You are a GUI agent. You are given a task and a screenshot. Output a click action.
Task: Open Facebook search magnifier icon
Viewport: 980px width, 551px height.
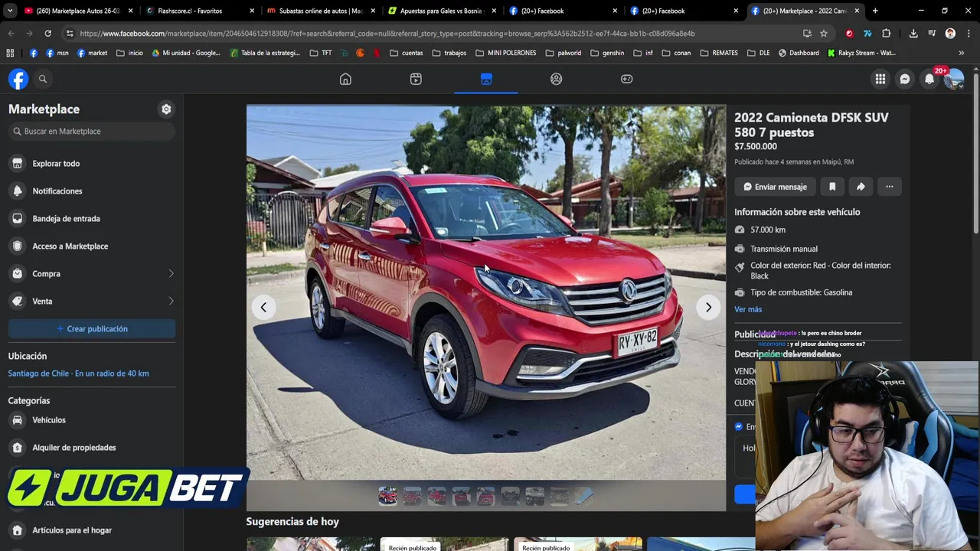tap(43, 79)
